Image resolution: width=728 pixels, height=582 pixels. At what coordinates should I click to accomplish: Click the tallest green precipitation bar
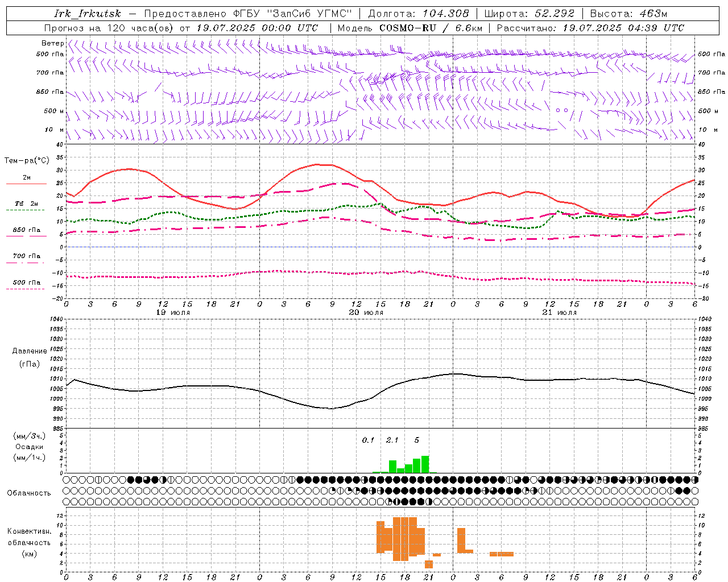[x=425, y=464]
